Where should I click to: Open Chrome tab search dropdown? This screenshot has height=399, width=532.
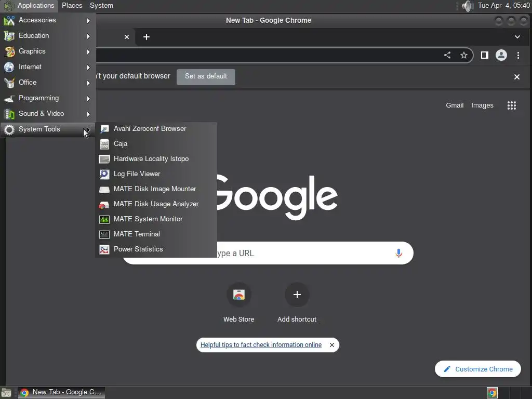pyautogui.click(x=517, y=37)
